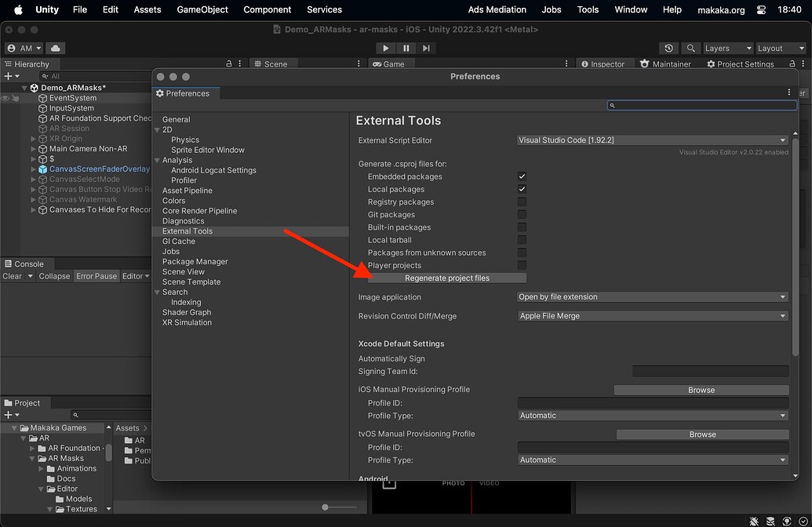This screenshot has height=527, width=812.
Task: Click the padlock icon in the Inspector header
Action: pyautogui.click(x=794, y=64)
